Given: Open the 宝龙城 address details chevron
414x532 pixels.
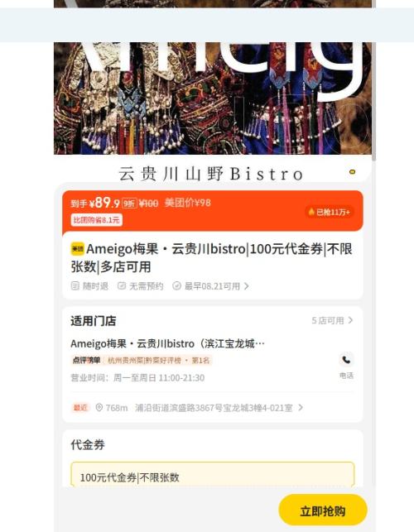Looking at the screenshot, I should click(x=301, y=407).
